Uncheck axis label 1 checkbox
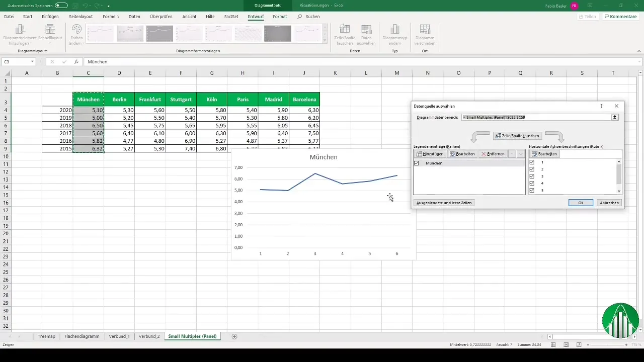Viewport: 644px width, 362px height. (x=532, y=162)
